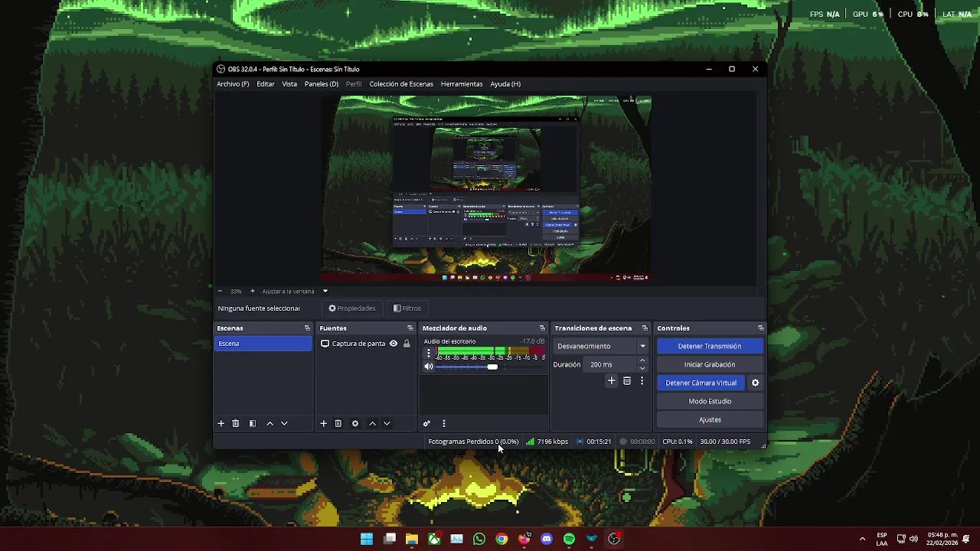
Task: Click the 200 ms duration field
Action: [x=611, y=364]
